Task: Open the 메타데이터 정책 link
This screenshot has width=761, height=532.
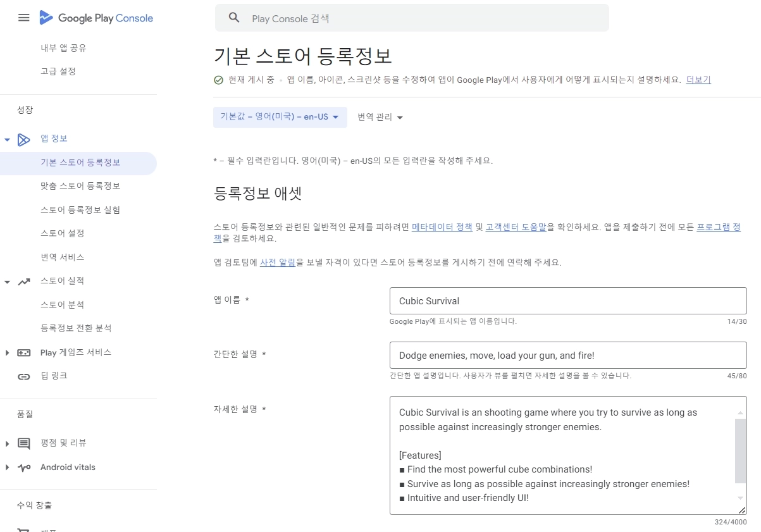Action: tap(442, 226)
